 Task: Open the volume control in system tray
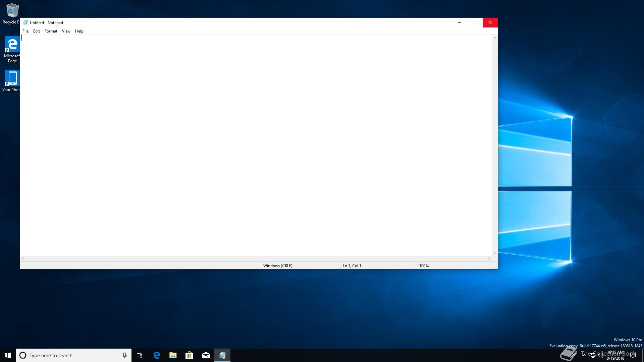601,355
